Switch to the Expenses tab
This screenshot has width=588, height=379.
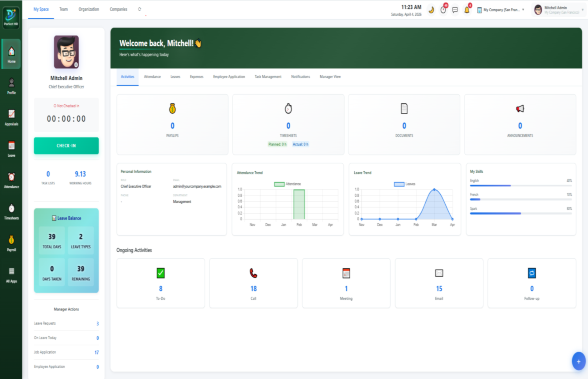[196, 77]
